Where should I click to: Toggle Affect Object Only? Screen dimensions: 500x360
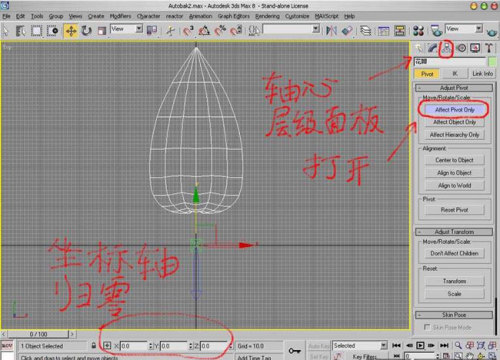click(x=455, y=122)
